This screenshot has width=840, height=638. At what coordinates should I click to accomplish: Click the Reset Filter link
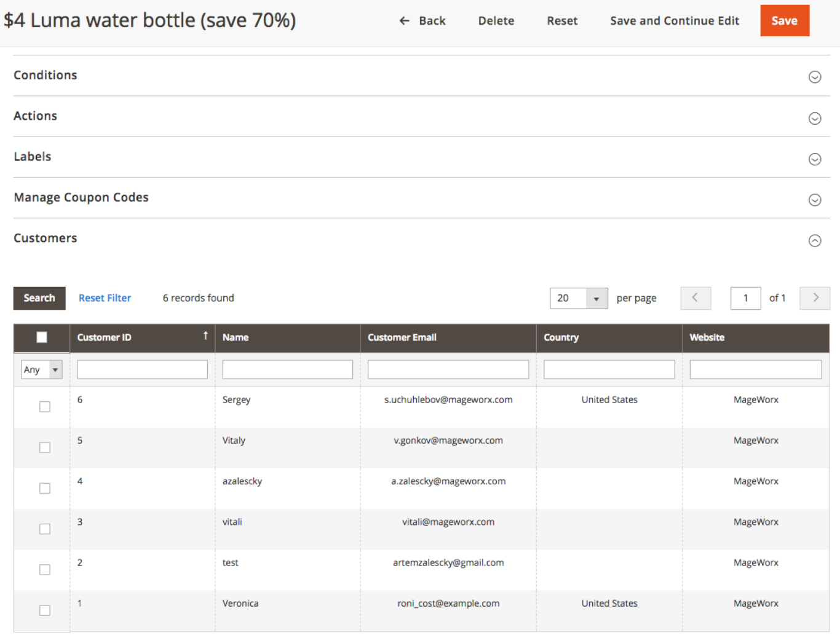click(105, 298)
